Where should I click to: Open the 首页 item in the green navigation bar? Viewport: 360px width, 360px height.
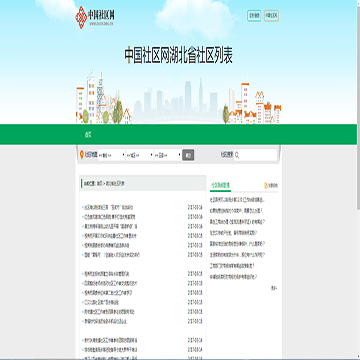pos(88,135)
